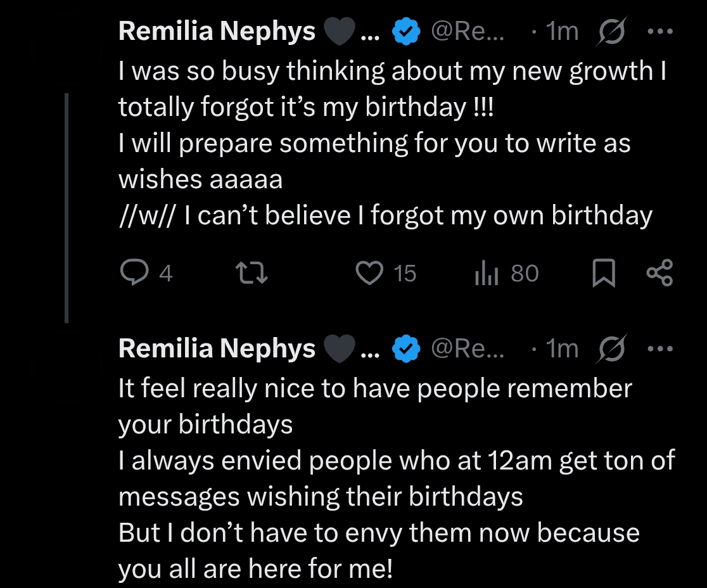
Task: Open second tweet's 1m timestamp
Action: coord(561,348)
